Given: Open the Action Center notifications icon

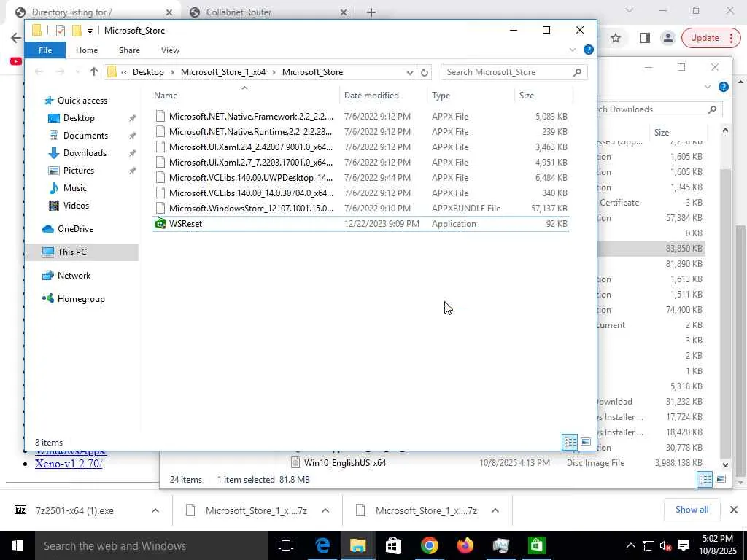Looking at the screenshot, I should [684, 545].
